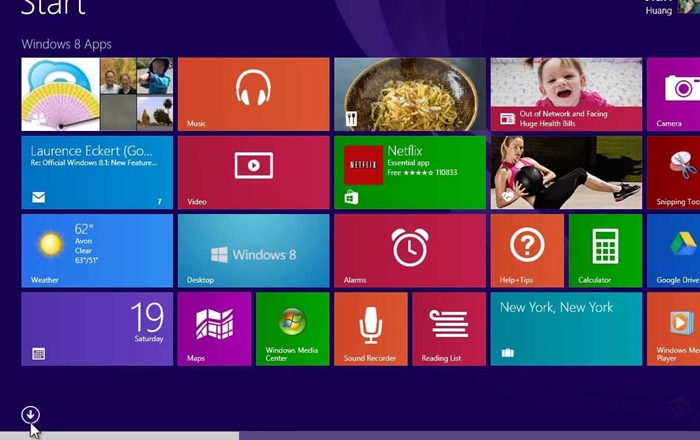The width and height of the screenshot is (700, 440).
Task: Launch the Camera tile
Action: click(674, 94)
